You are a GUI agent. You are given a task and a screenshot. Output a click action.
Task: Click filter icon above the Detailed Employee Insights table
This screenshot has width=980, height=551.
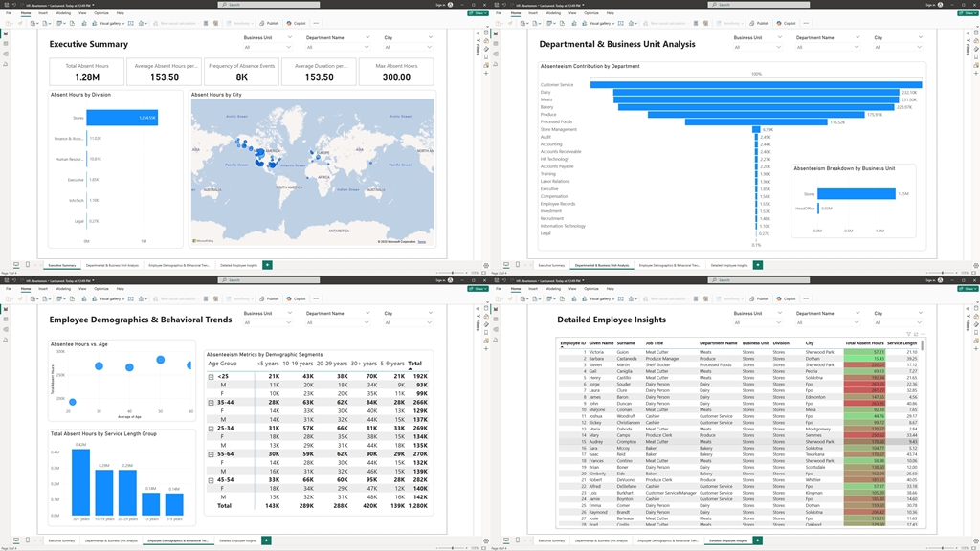coord(909,335)
